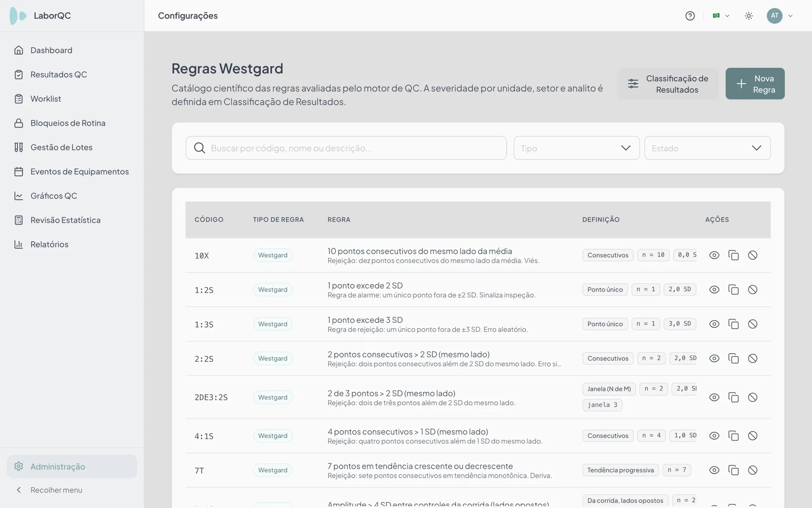The image size is (812, 508).
Task: View details of rule 10X
Action: pos(714,255)
